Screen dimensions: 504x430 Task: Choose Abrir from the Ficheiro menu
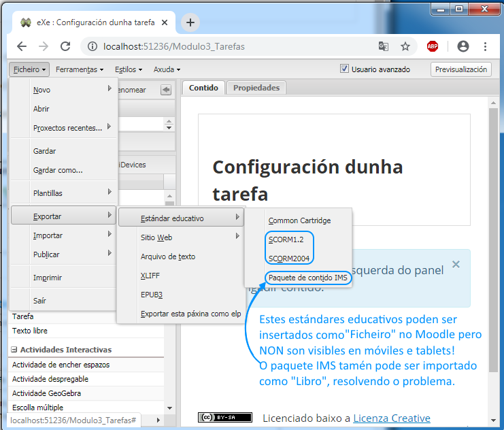pos(63,109)
